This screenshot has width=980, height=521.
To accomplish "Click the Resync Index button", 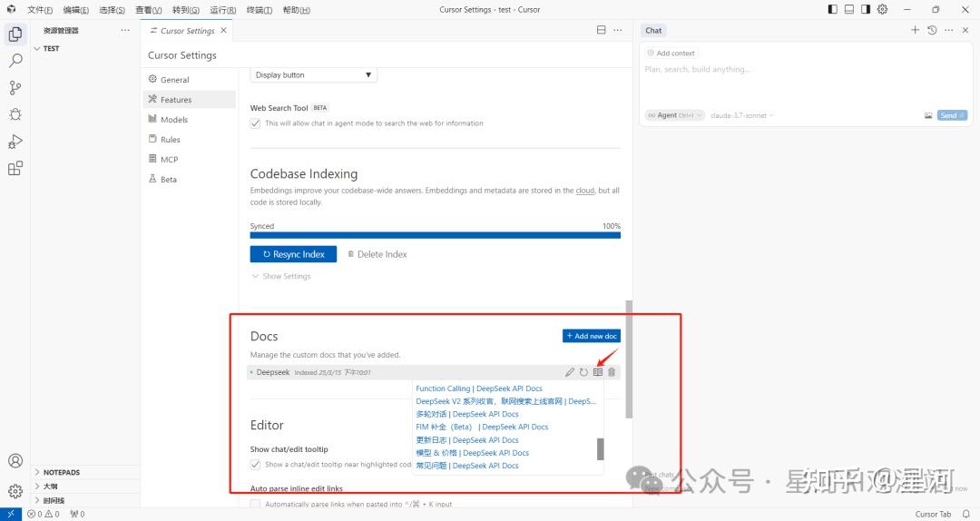I will coord(293,254).
